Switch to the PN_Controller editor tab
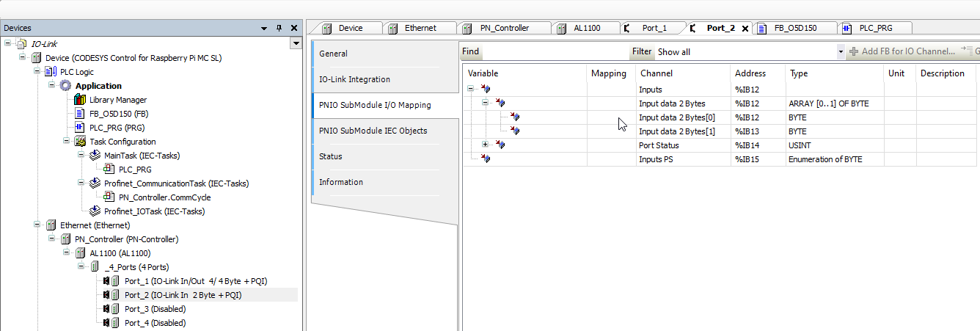Screen dimensions: 980x331 [505, 28]
